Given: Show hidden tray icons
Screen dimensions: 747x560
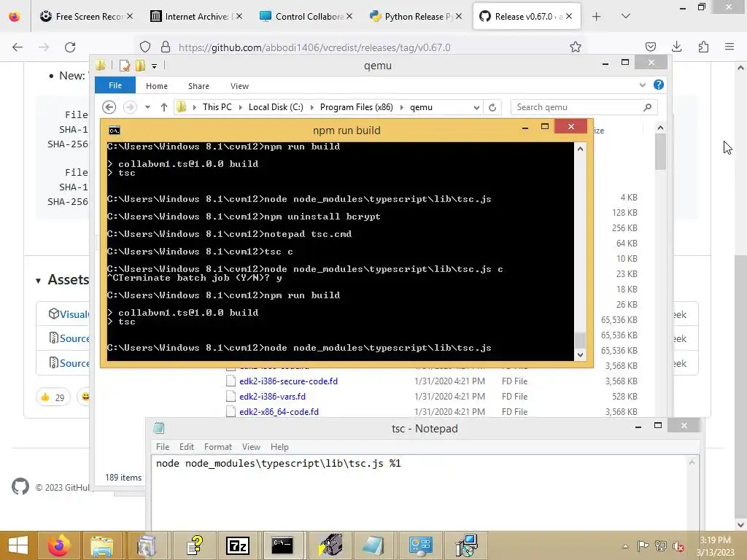Looking at the screenshot, I should [625, 546].
